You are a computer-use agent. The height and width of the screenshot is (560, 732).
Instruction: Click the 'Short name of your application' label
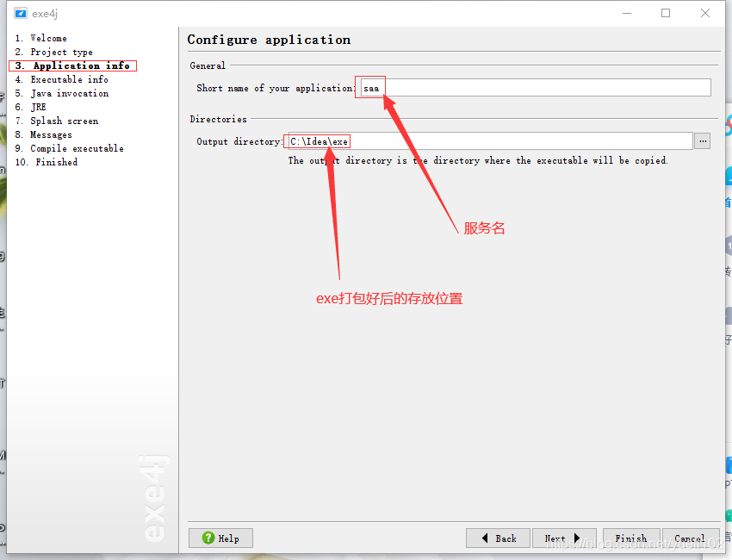pyautogui.click(x=276, y=88)
